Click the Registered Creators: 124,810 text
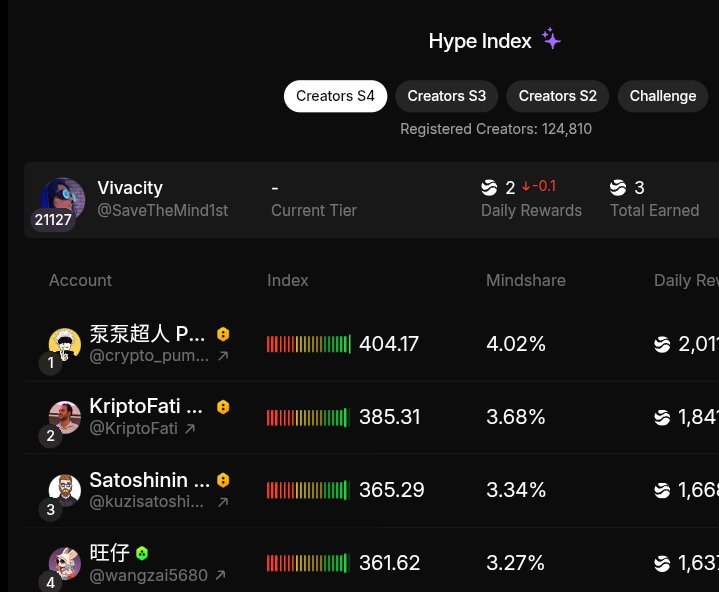 point(496,129)
